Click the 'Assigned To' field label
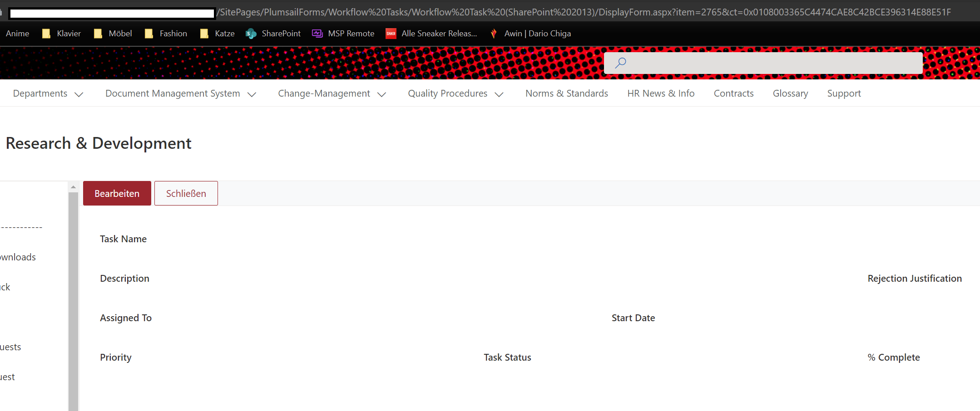This screenshot has width=980, height=411. (126, 318)
